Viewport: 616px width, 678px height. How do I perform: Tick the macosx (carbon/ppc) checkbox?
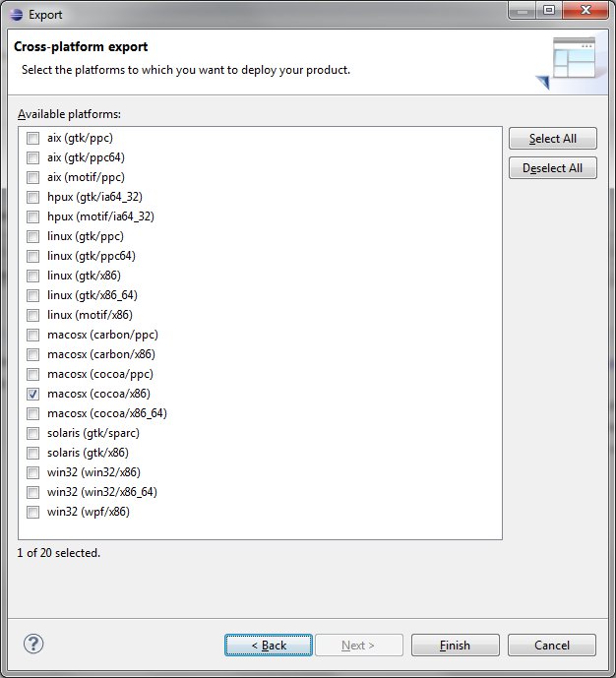click(33, 335)
